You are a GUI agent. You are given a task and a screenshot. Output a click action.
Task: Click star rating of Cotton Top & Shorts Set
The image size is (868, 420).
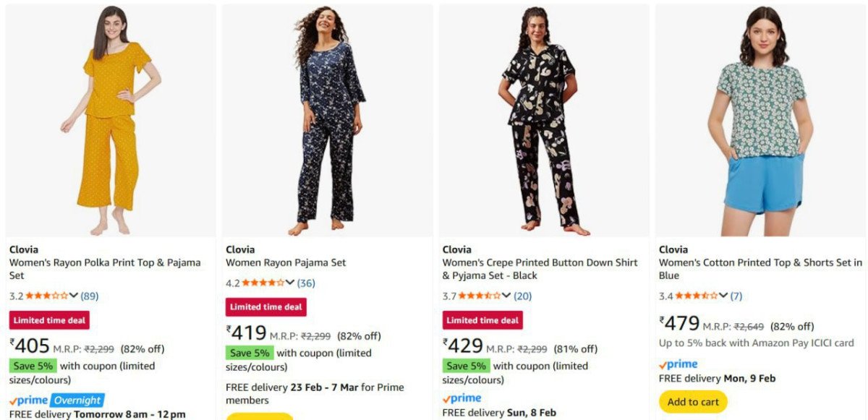point(697,296)
